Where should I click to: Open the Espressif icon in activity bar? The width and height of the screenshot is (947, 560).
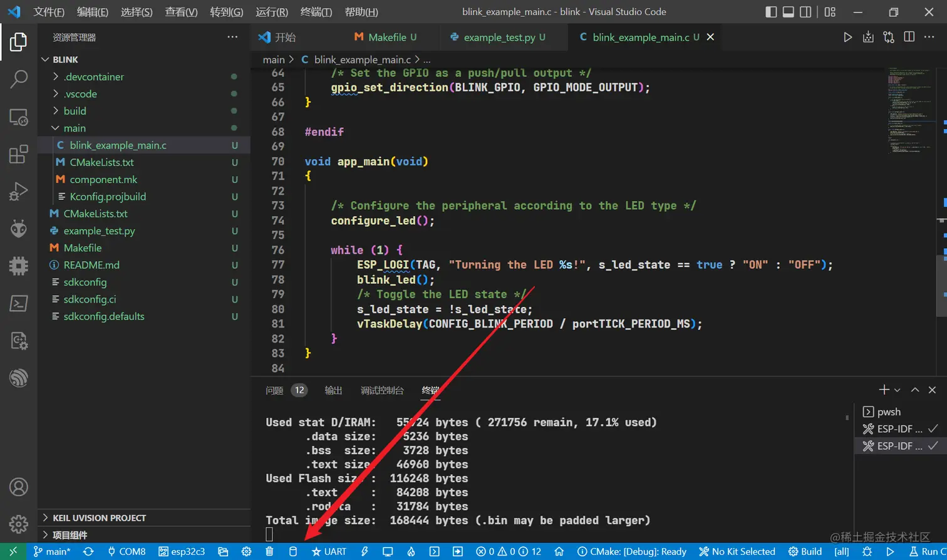[19, 378]
